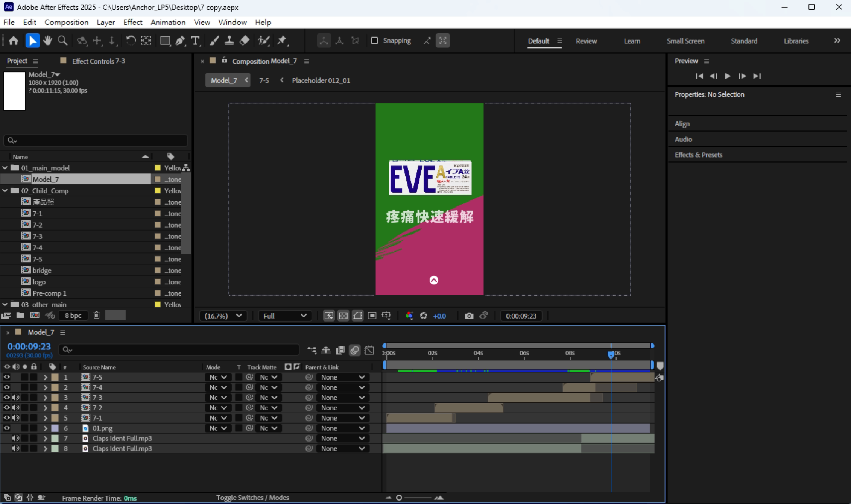
Task: Switch to the Small Screen workspace
Action: pos(685,41)
